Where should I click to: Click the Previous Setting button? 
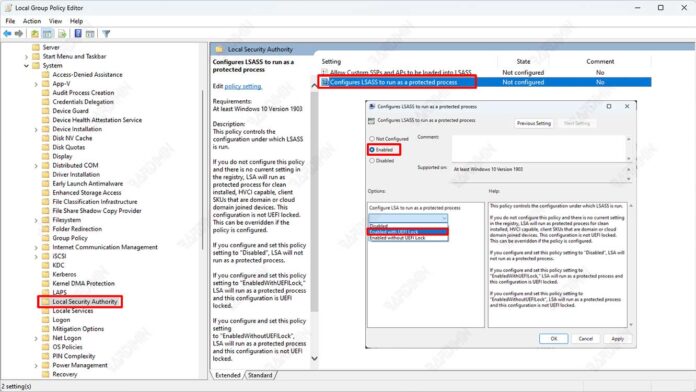(534, 123)
